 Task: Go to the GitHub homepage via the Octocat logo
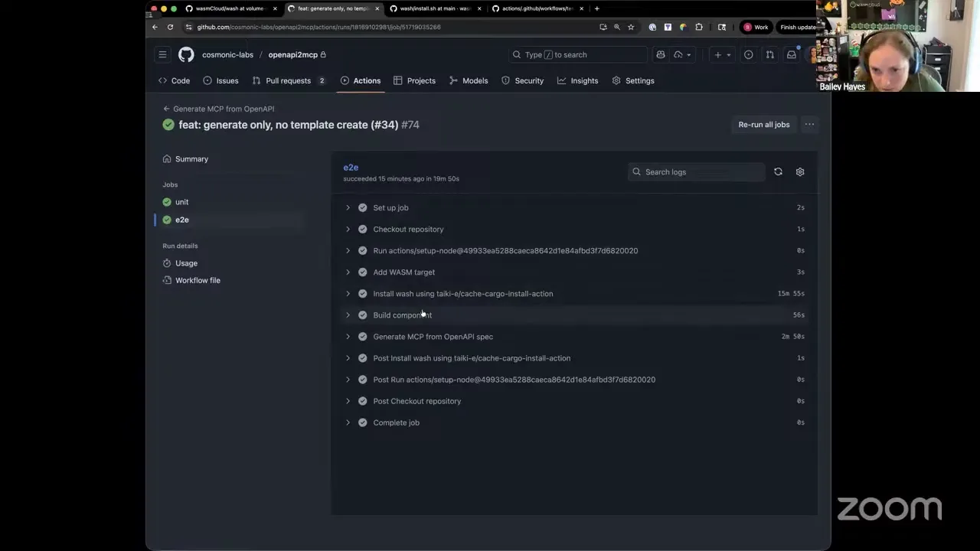(186, 54)
